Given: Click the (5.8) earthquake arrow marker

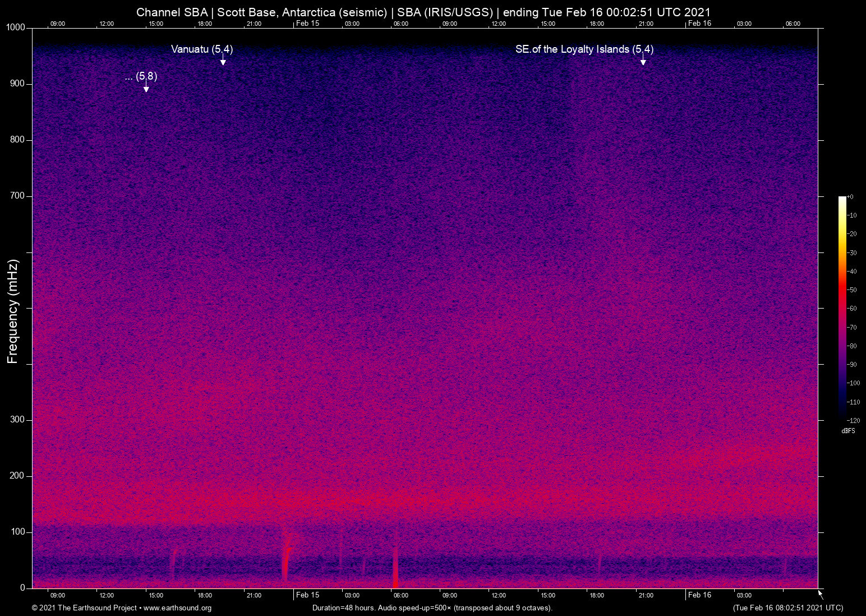Looking at the screenshot, I should tap(146, 87).
